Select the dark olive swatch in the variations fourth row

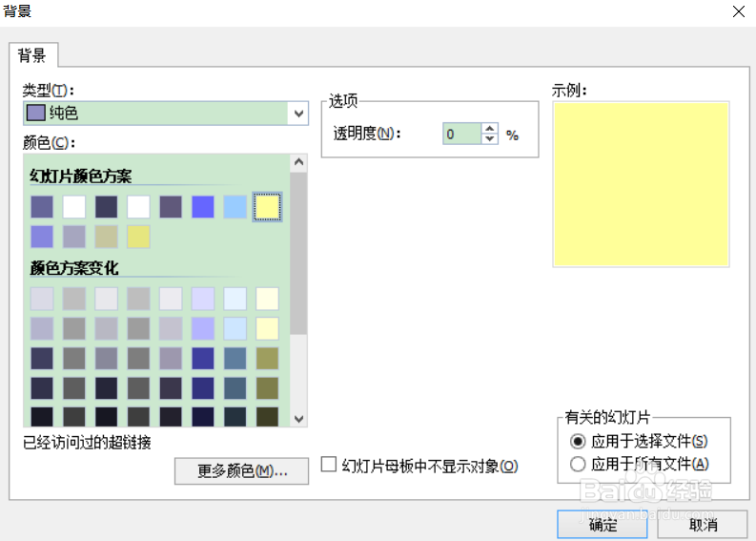pos(267,388)
